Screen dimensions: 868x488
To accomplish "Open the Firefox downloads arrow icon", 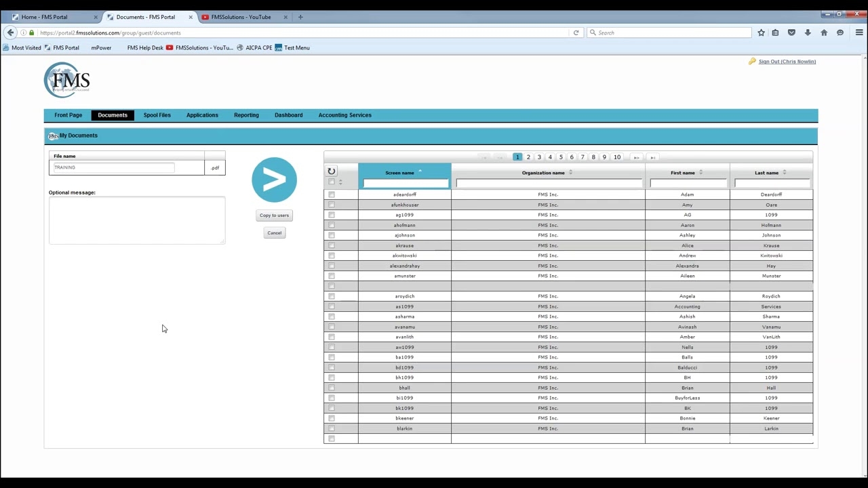I will [x=808, y=33].
